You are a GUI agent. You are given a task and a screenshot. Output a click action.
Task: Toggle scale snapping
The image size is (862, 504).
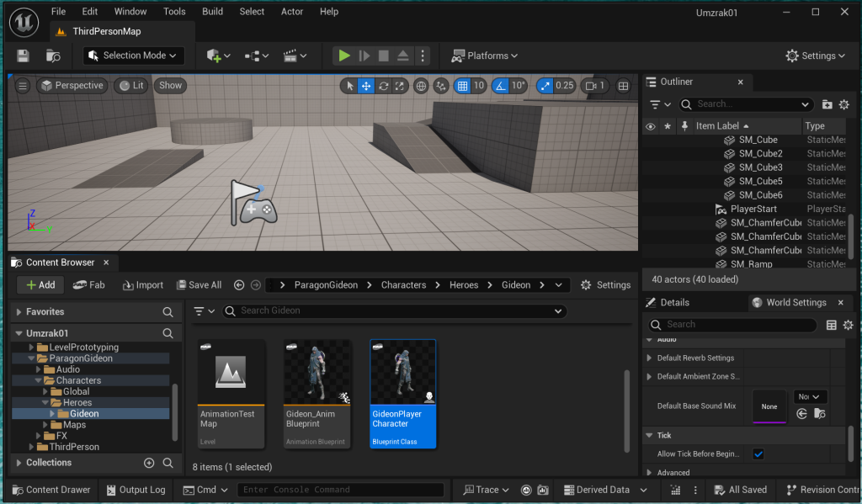(x=545, y=86)
